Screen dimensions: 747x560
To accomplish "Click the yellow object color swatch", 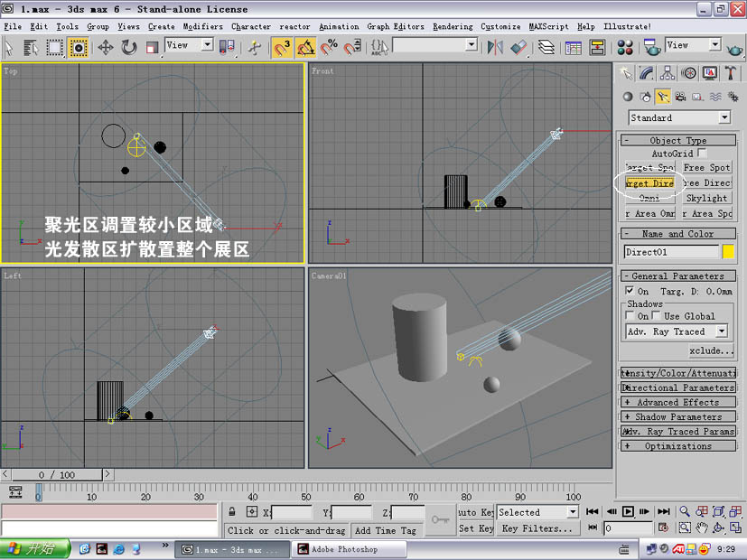I will (728, 251).
